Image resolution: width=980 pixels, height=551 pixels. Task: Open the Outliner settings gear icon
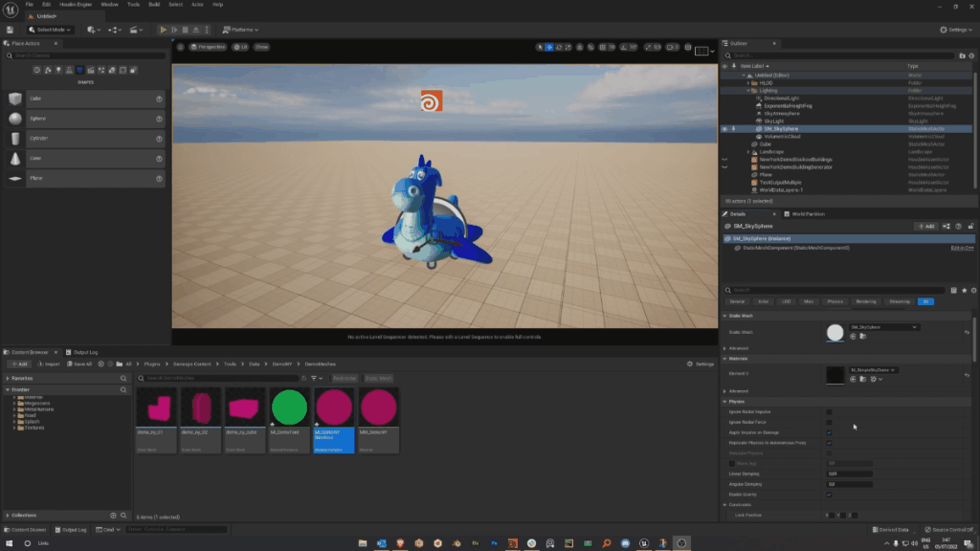pos(971,55)
